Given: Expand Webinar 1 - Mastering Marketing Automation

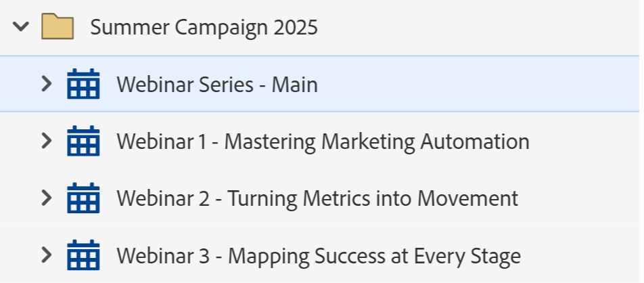Looking at the screenshot, I should click(x=46, y=141).
